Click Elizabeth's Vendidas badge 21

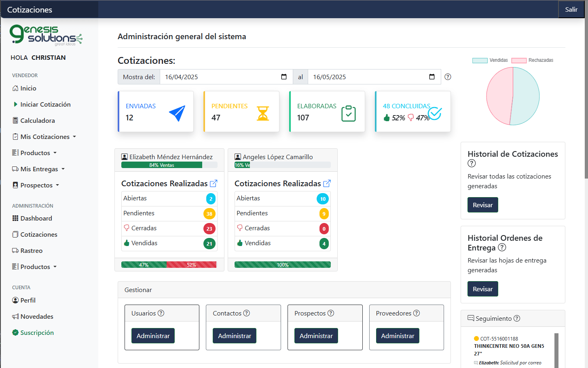click(209, 244)
